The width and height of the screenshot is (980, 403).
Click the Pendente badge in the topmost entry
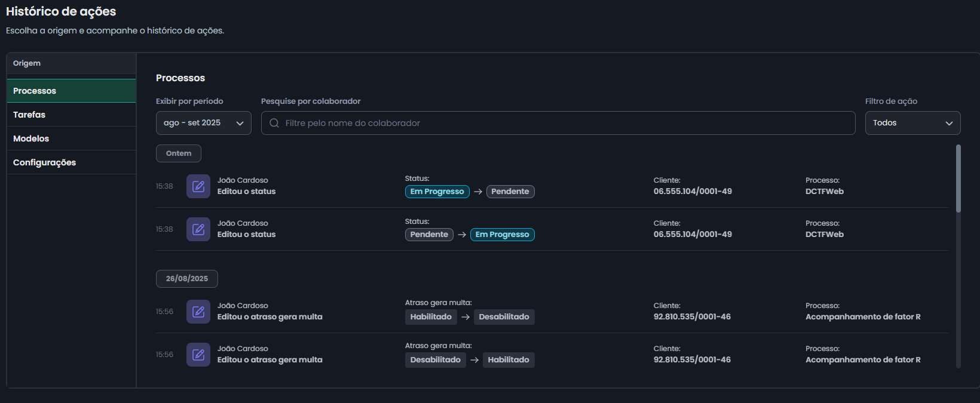coord(510,192)
